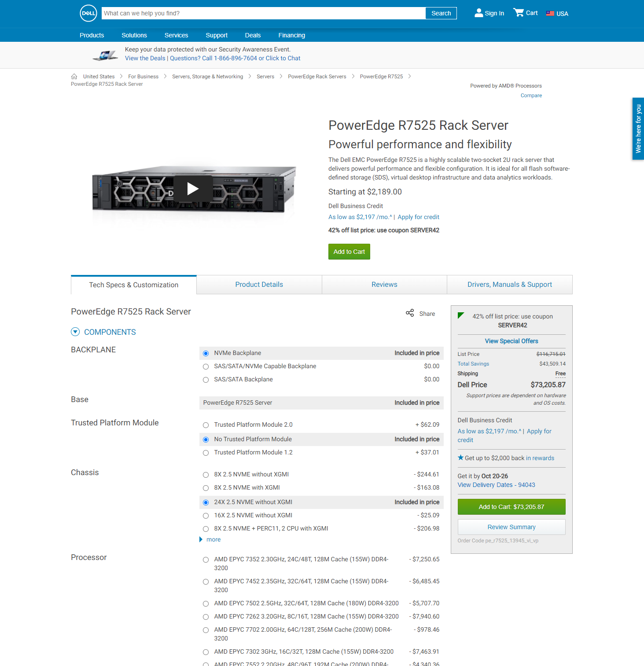This screenshot has height=666, width=644.
Task: Choose No Trusted Platform Module
Action: 206,439
